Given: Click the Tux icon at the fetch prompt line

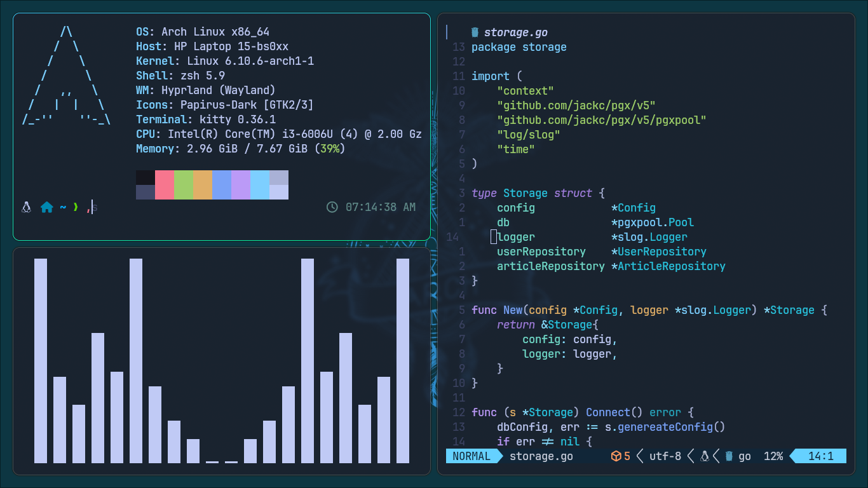Looking at the screenshot, I should coord(25,207).
